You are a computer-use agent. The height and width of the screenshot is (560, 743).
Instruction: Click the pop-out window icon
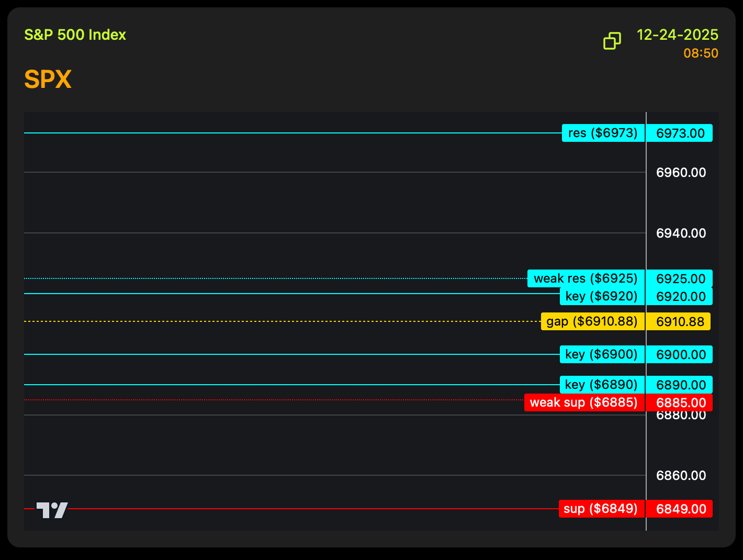click(612, 41)
